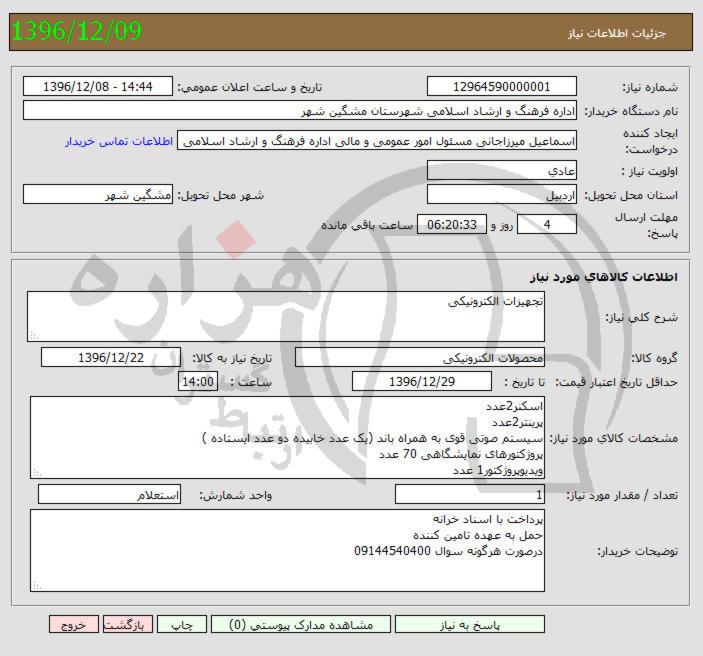Click the remaining time field 06:20:33

(452, 224)
